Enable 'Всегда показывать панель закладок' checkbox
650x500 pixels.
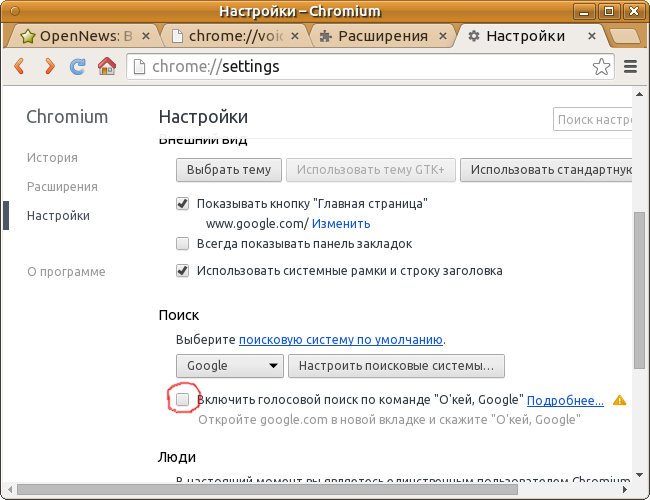[182, 243]
